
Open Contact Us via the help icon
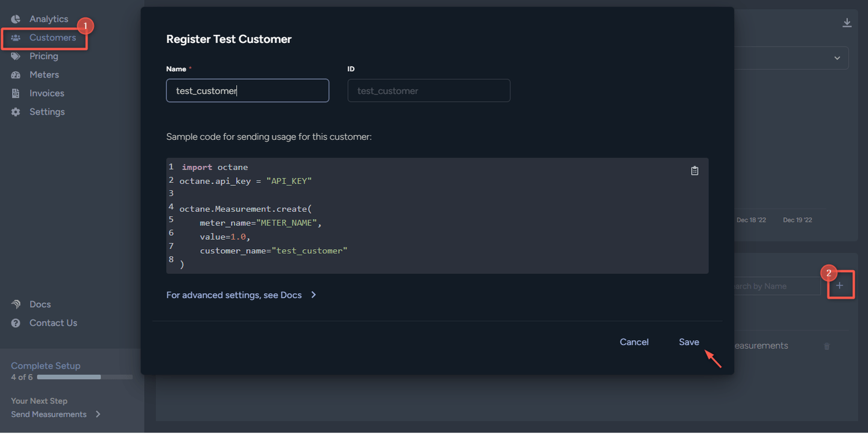pos(17,323)
